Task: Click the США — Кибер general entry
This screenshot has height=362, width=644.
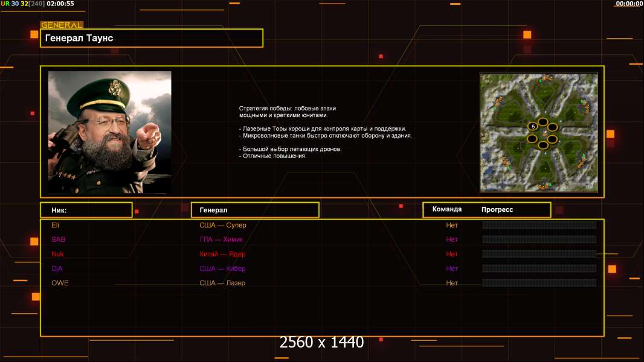Action: pyautogui.click(x=222, y=268)
